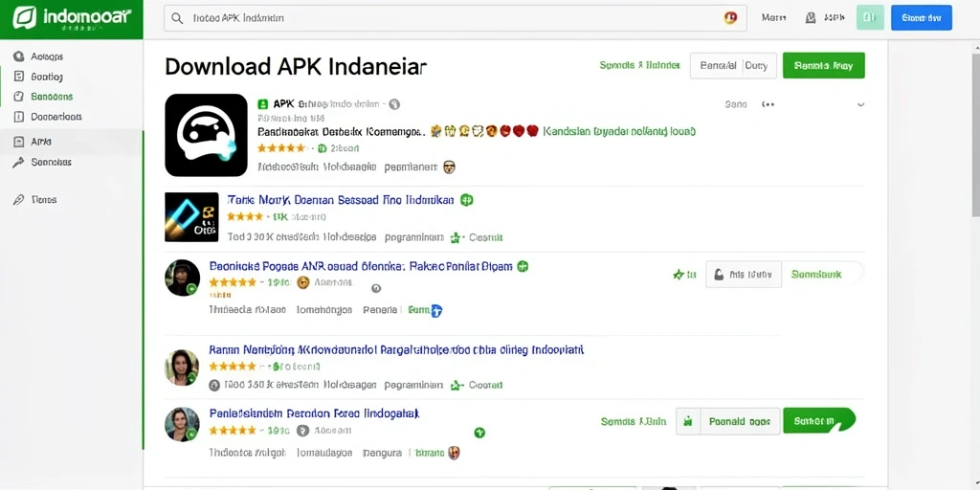Viewport: 980px width, 490px height.
Task: Click the green badge after Rakec Ponlat Bipam title
Action: (x=523, y=266)
